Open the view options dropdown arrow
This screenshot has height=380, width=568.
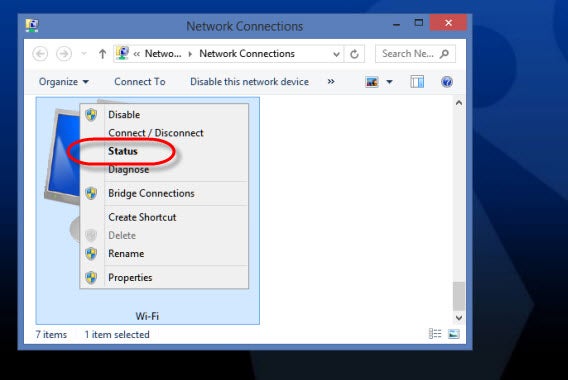[x=389, y=82]
